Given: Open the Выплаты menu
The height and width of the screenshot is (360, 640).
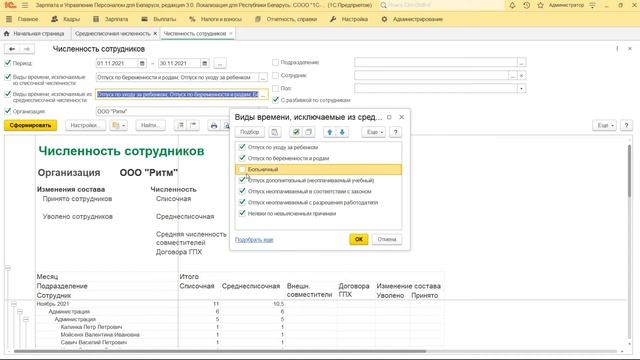Looking at the screenshot, I should (x=158, y=19).
